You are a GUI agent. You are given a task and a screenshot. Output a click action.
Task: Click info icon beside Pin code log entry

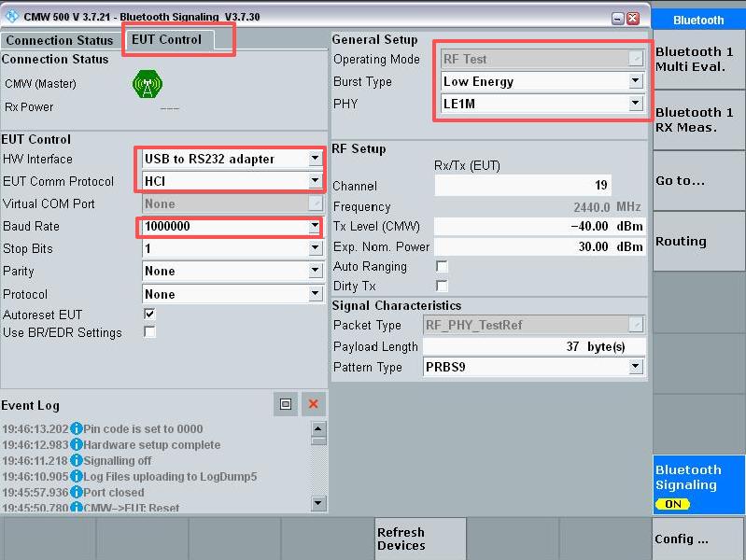(77, 428)
